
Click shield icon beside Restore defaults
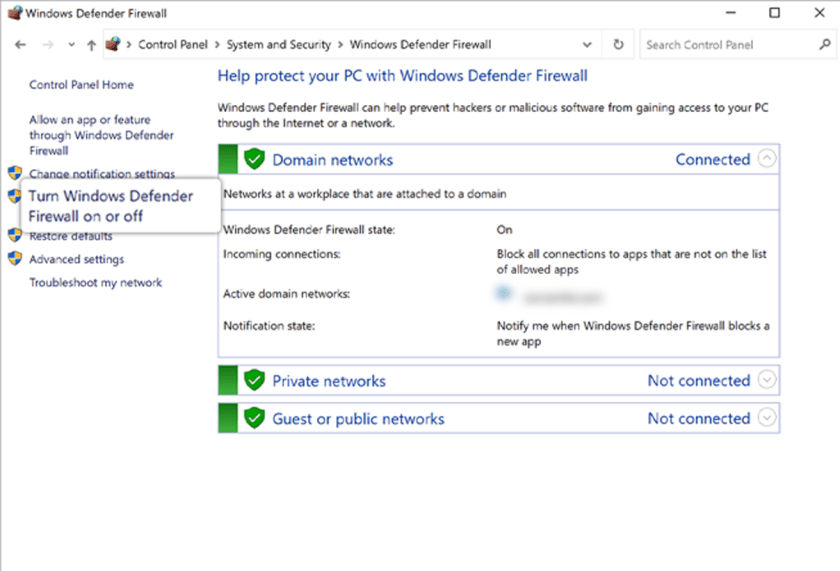15,235
